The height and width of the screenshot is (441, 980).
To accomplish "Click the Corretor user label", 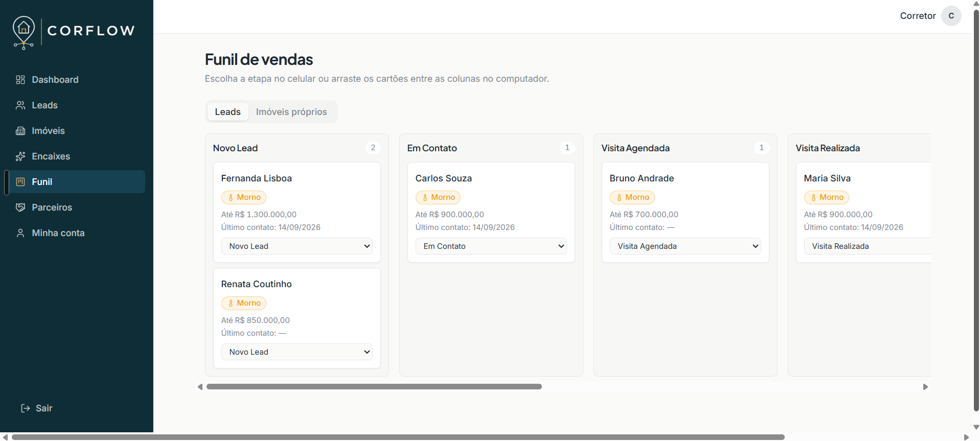I will click(x=918, y=16).
